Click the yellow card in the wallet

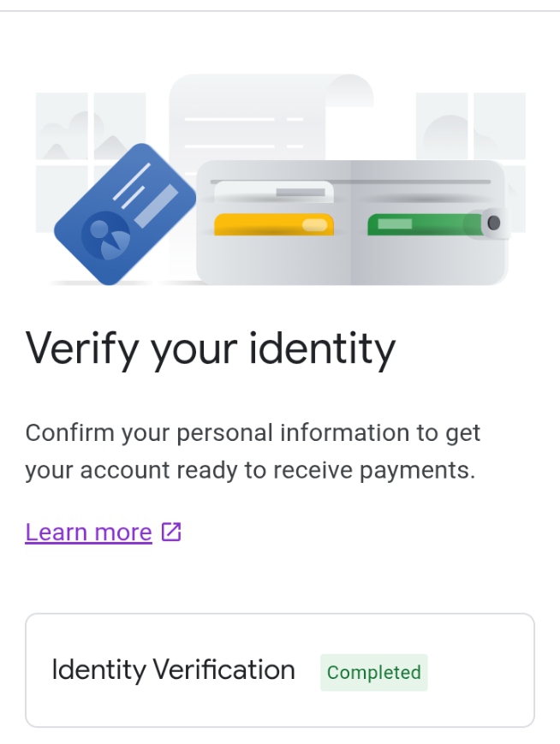[273, 224]
